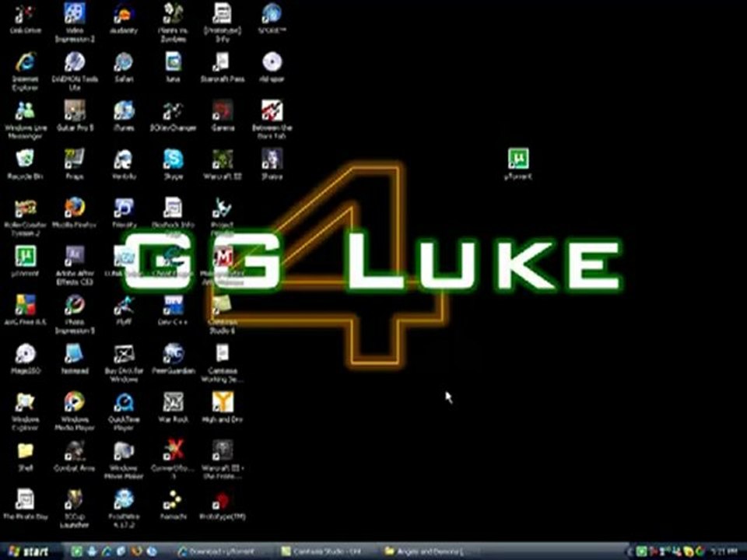This screenshot has width=747, height=560.
Task: Select the High and Dry icon
Action: click(223, 408)
